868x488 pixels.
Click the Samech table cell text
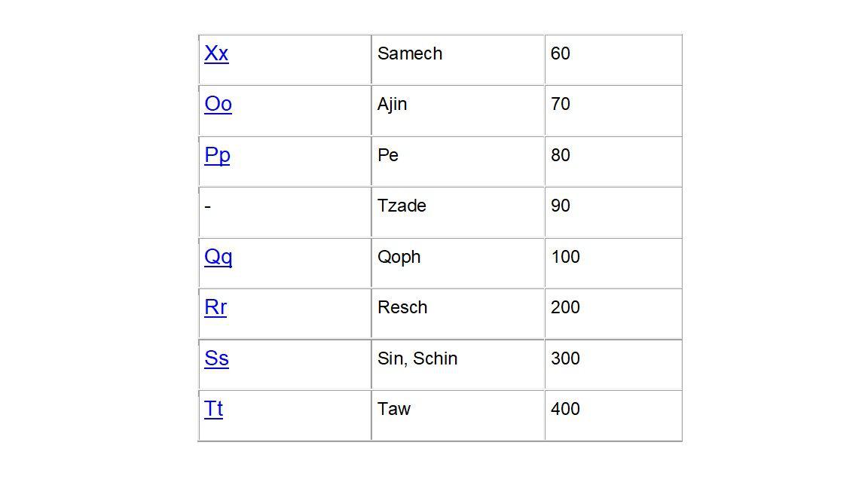409,53
